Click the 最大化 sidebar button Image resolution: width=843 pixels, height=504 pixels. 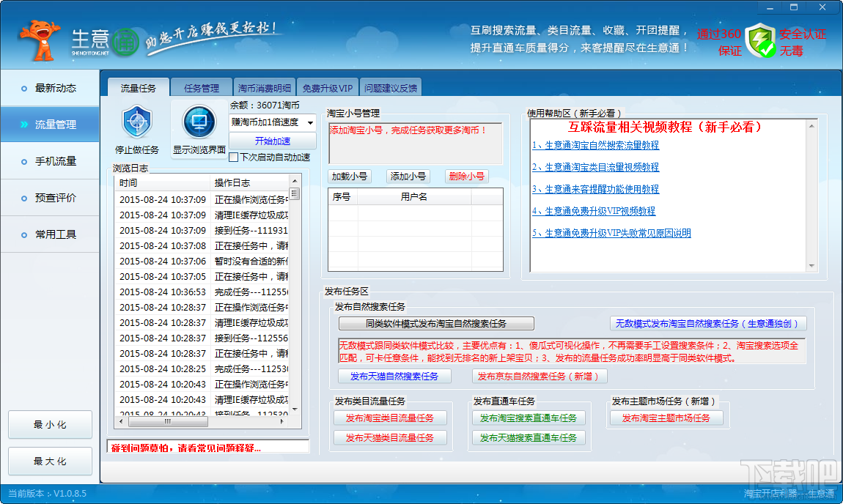tap(50, 461)
